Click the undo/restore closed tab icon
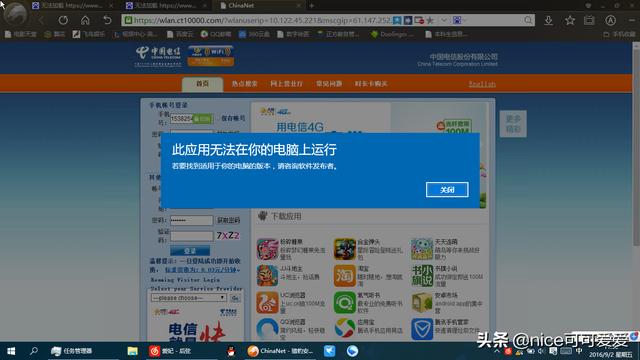Screen dimensions: 640x360 pos(107,20)
